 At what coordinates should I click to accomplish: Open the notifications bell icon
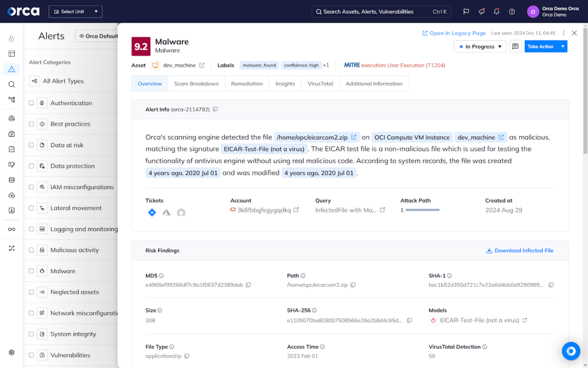[497, 11]
